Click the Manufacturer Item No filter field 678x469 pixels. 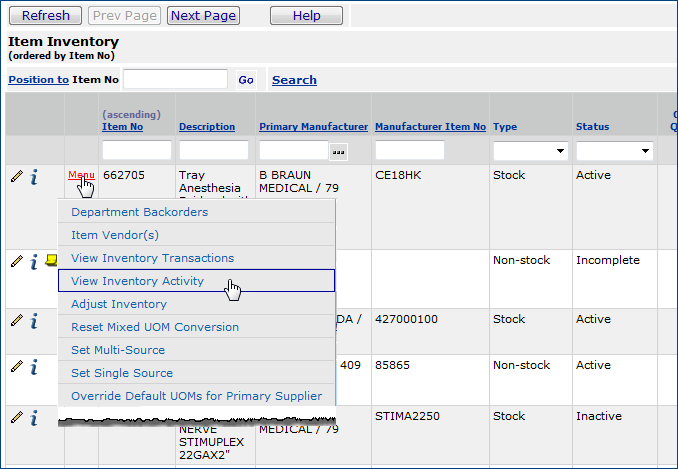(x=410, y=150)
